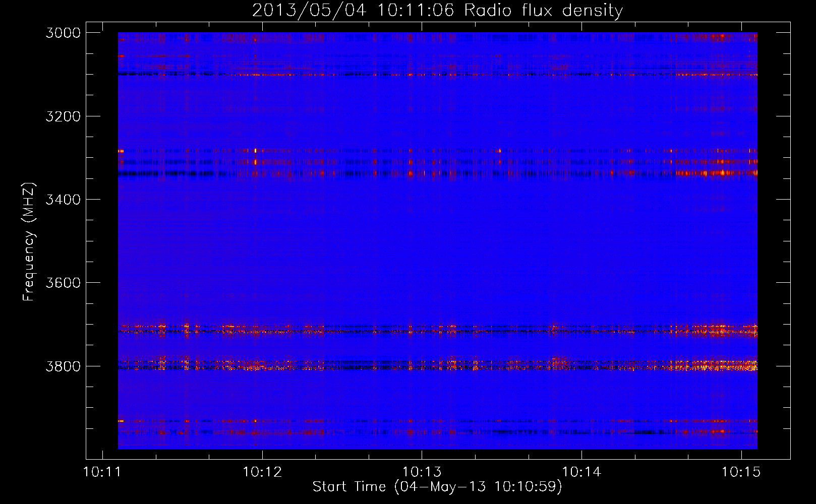
Task: Click the plot title '2013/05/04 10:11:06 Radio flux density'
Action: 437,11
